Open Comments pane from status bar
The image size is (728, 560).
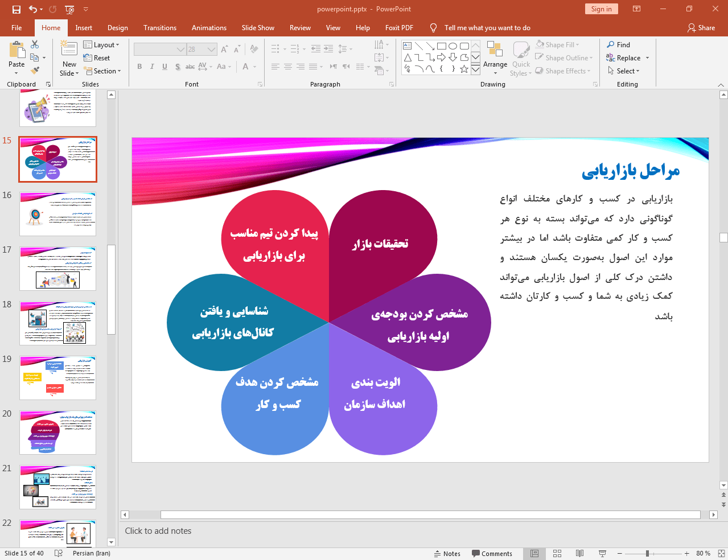492,553
